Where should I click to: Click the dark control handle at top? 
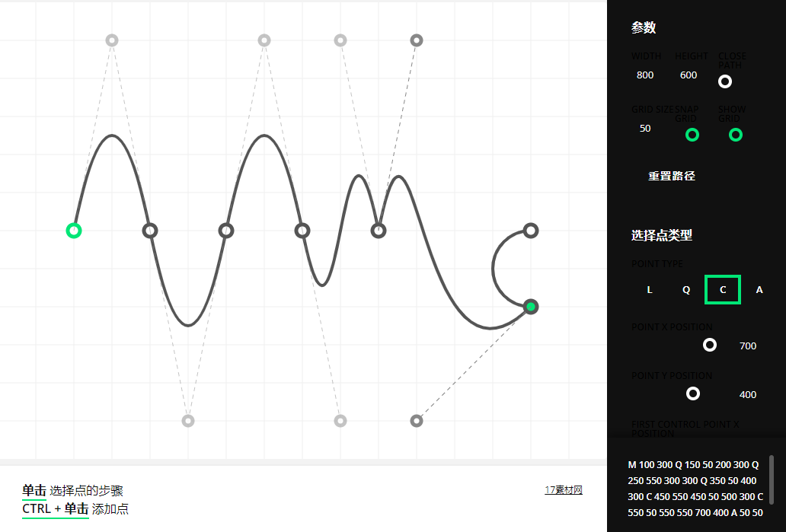(417, 40)
